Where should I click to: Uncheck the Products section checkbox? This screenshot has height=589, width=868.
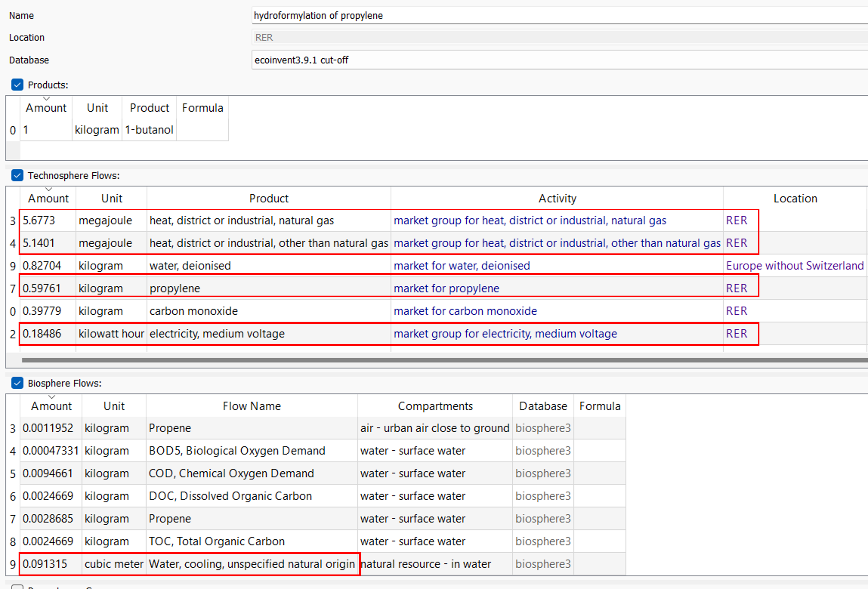point(17,85)
